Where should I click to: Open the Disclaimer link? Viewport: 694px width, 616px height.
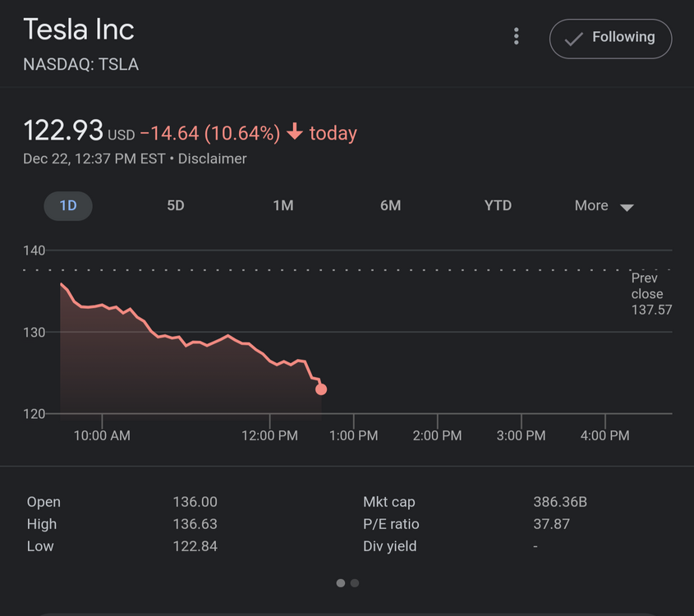pyautogui.click(x=212, y=159)
